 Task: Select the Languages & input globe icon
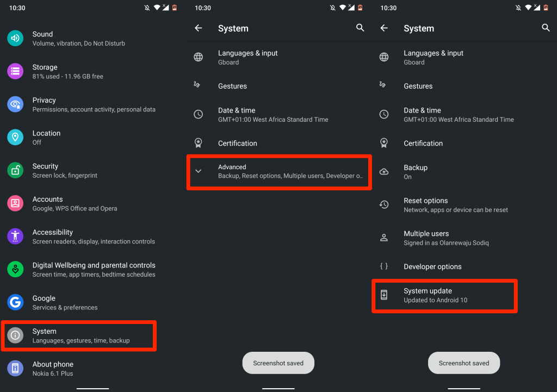click(x=199, y=57)
